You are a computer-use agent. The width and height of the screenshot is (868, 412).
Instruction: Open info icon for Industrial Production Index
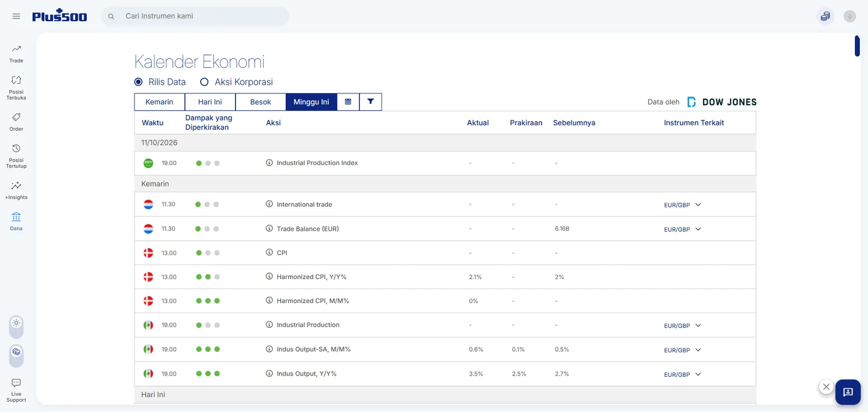pos(269,163)
